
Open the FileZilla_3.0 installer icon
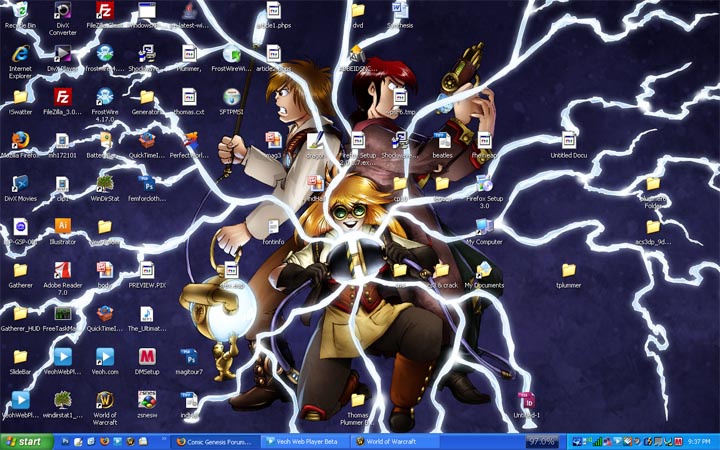62,97
